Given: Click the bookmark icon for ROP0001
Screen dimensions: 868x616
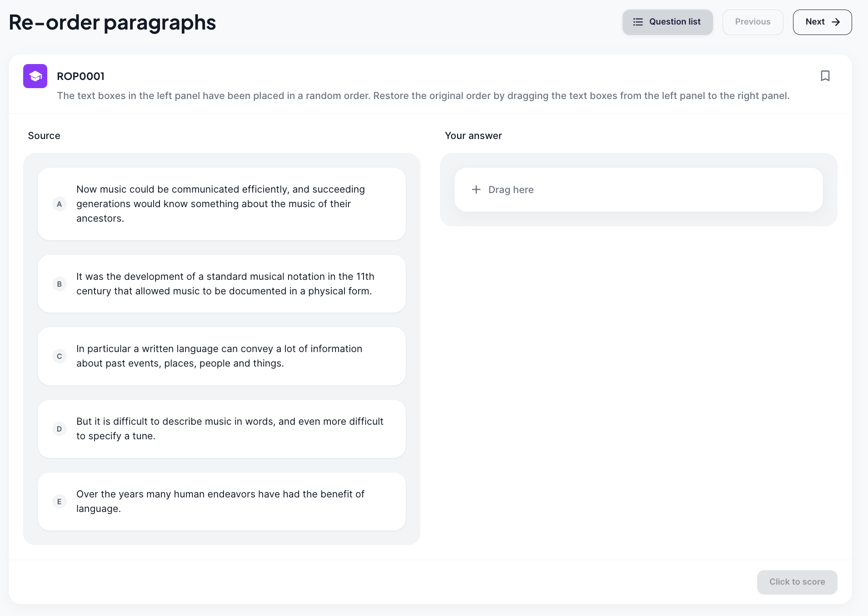Looking at the screenshot, I should (825, 76).
